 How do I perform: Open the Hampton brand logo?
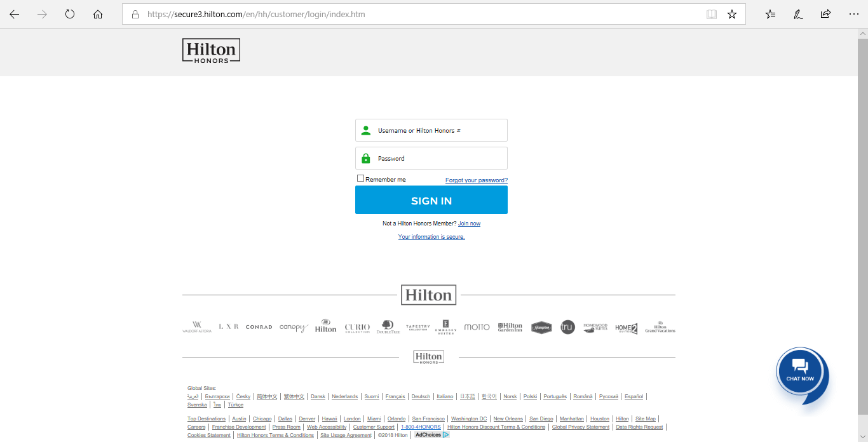[x=541, y=328]
